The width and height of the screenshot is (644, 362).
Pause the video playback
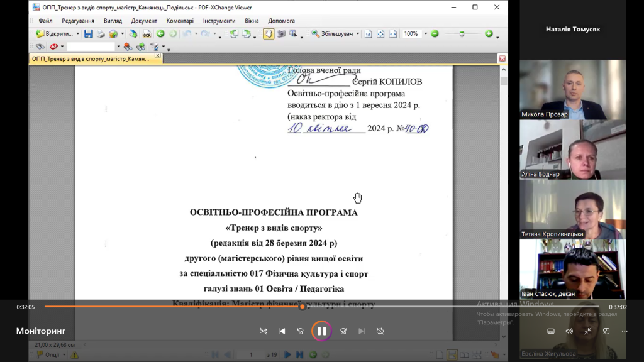(x=321, y=331)
